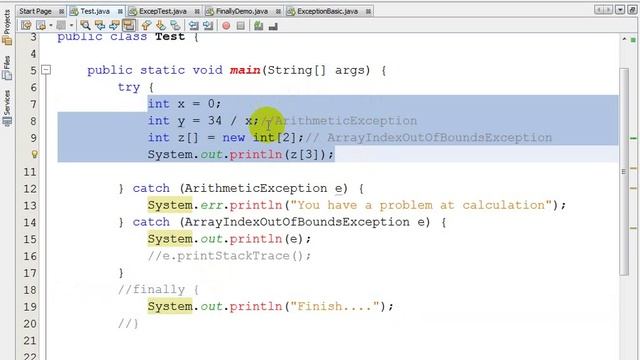Click on 'ArrayIndexOutOfBoundsException e' catch text
The width and height of the screenshot is (640, 360).
305,222
